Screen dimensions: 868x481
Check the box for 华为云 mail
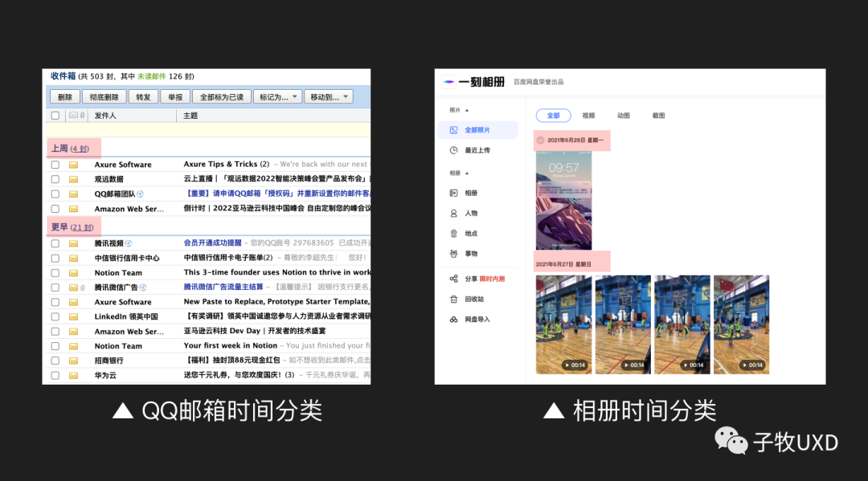(55, 375)
